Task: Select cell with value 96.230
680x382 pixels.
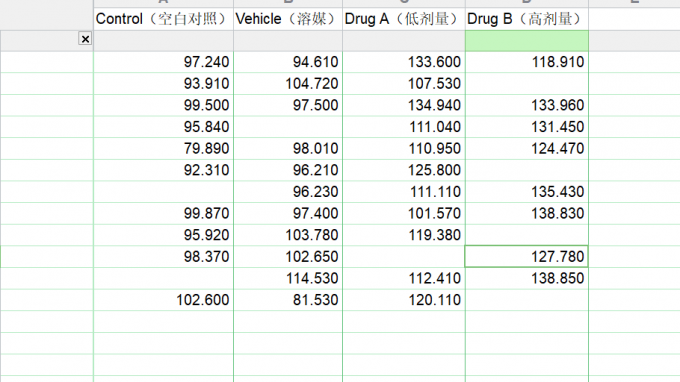Action: pyautogui.click(x=288, y=192)
